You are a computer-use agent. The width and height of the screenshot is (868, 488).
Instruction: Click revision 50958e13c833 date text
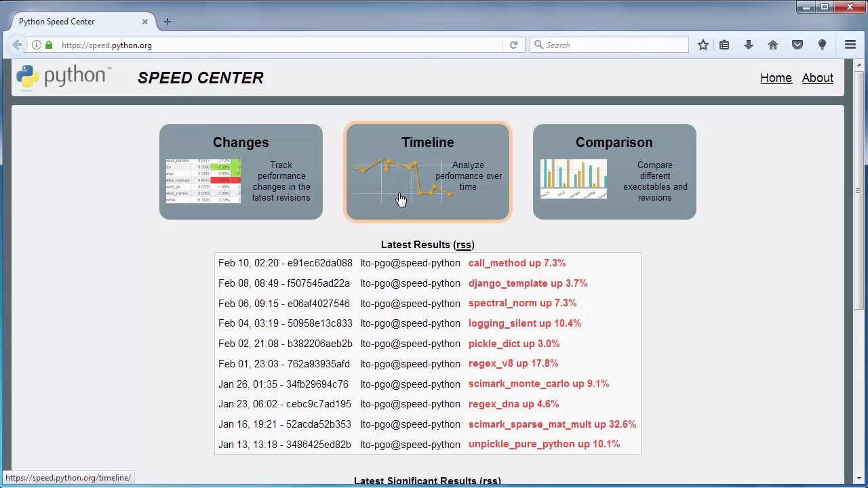click(x=285, y=323)
